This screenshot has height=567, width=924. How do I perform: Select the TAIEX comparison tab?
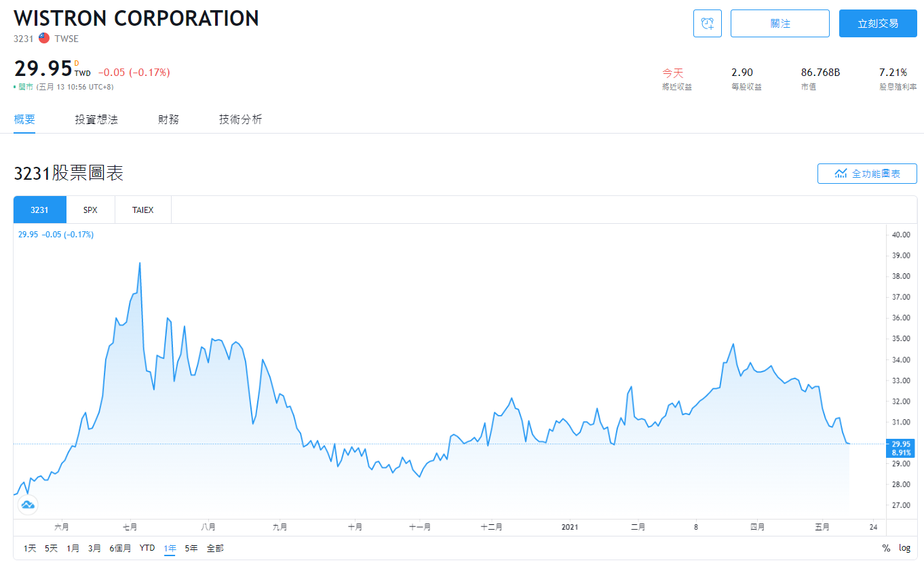pyautogui.click(x=143, y=210)
